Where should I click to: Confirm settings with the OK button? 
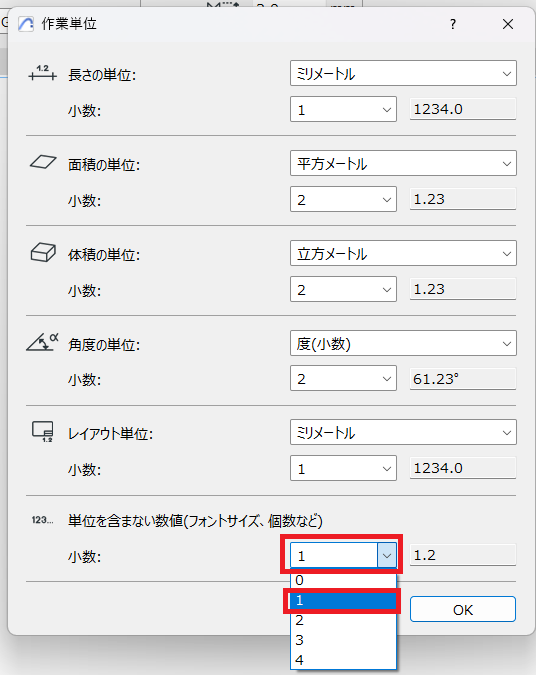pos(463,609)
